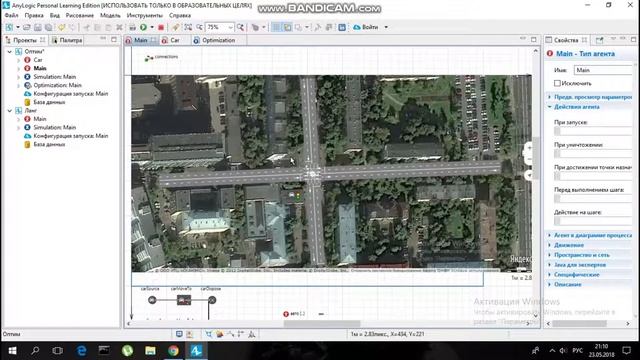The width and height of the screenshot is (640, 360).
Task: Open the zoom percentage 75% dropdown
Action: point(231,27)
